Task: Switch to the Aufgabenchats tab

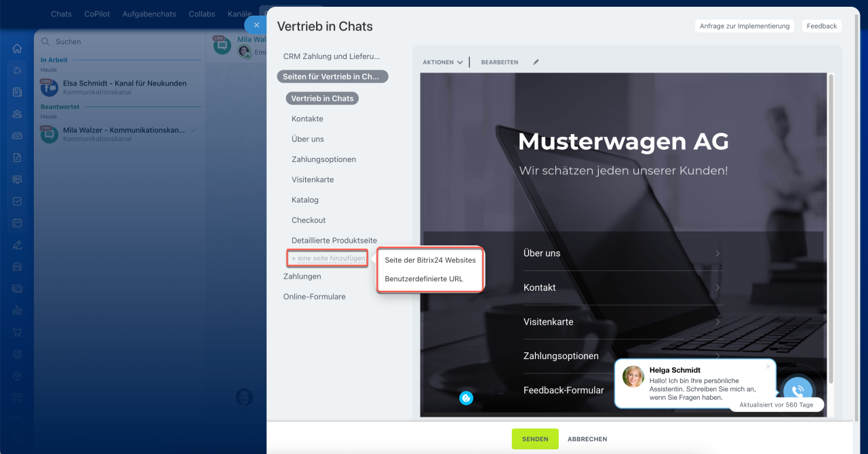Action: [149, 14]
